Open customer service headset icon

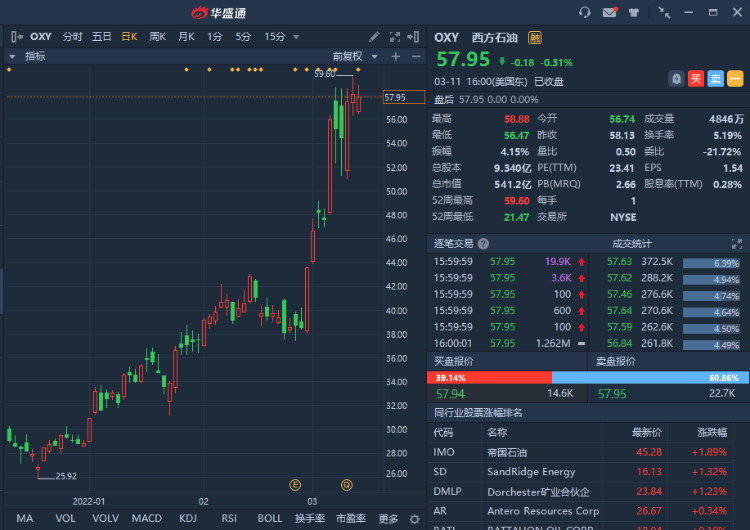[x=585, y=13]
